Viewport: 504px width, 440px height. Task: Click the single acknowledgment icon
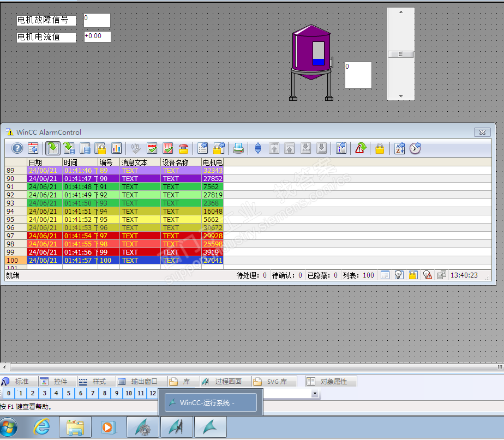coord(152,148)
